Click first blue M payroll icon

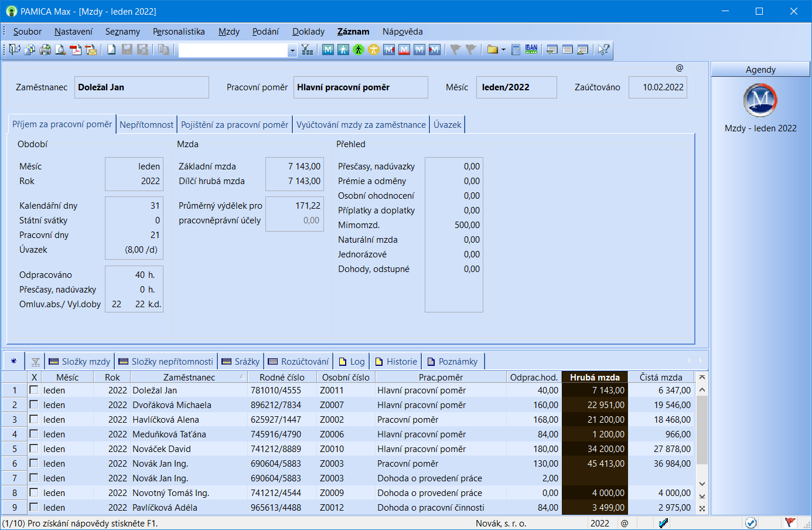tap(328, 50)
